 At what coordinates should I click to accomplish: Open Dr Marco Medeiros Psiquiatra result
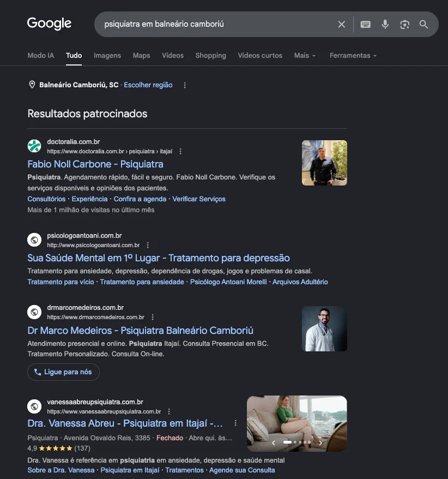(141, 331)
